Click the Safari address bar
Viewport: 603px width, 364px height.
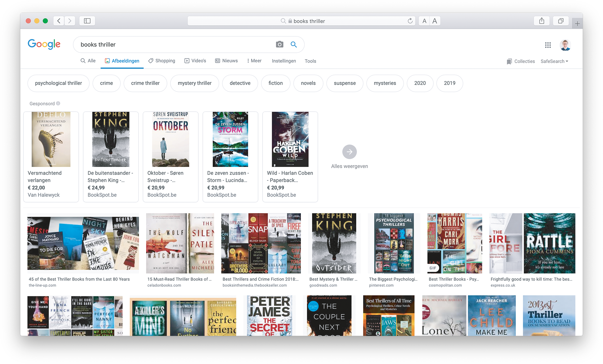(301, 21)
